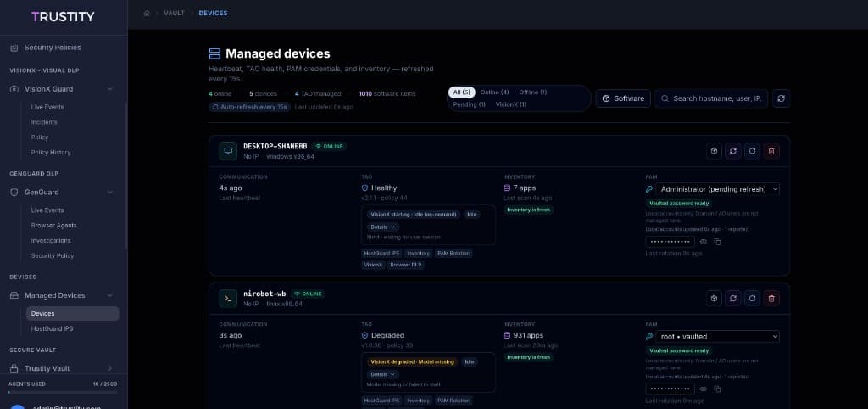Expand Details under VisionX degraded status
Image resolution: width=868 pixels, height=409 pixels.
pos(382,374)
